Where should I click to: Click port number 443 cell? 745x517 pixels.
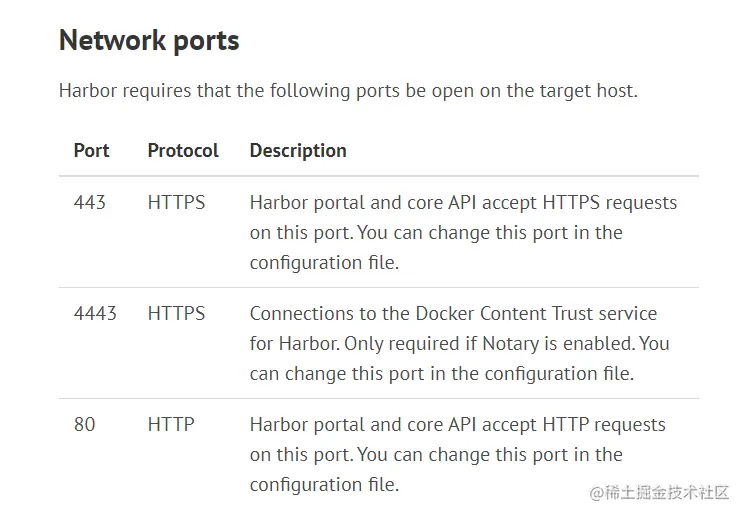89,203
